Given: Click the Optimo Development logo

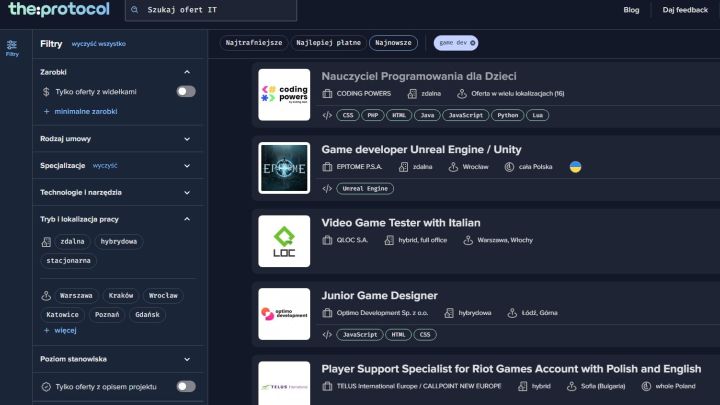Looking at the screenshot, I should [x=284, y=314].
